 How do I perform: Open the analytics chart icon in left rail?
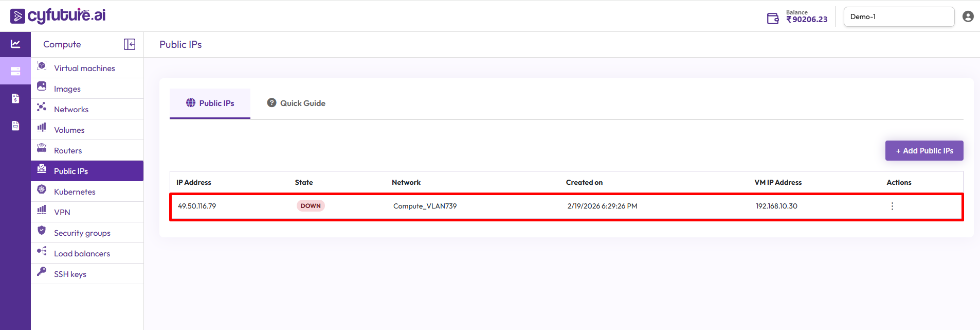tap(15, 44)
